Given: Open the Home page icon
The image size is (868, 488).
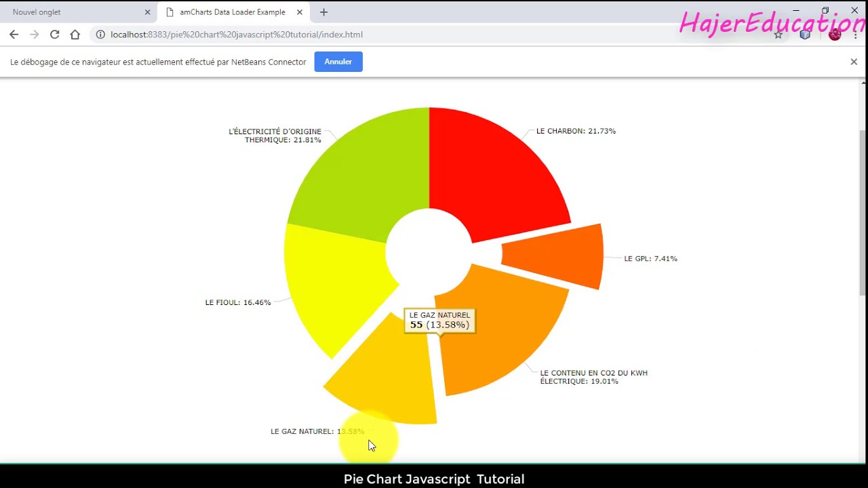Looking at the screenshot, I should (x=75, y=35).
